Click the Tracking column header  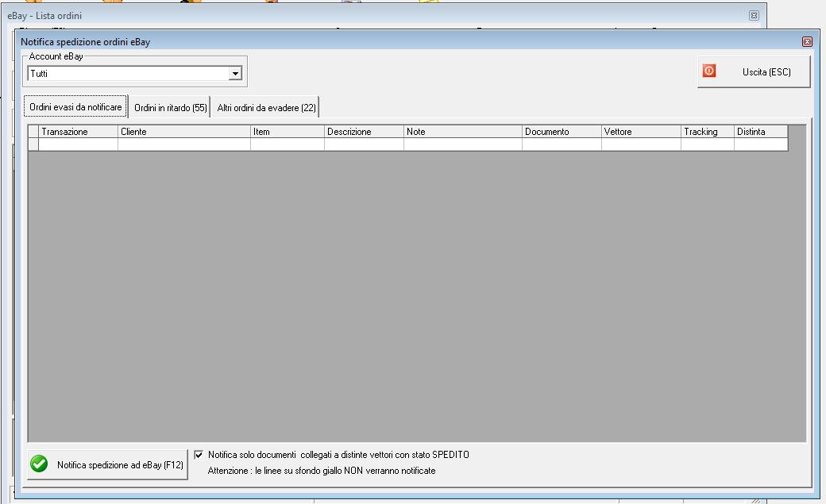coord(708,132)
